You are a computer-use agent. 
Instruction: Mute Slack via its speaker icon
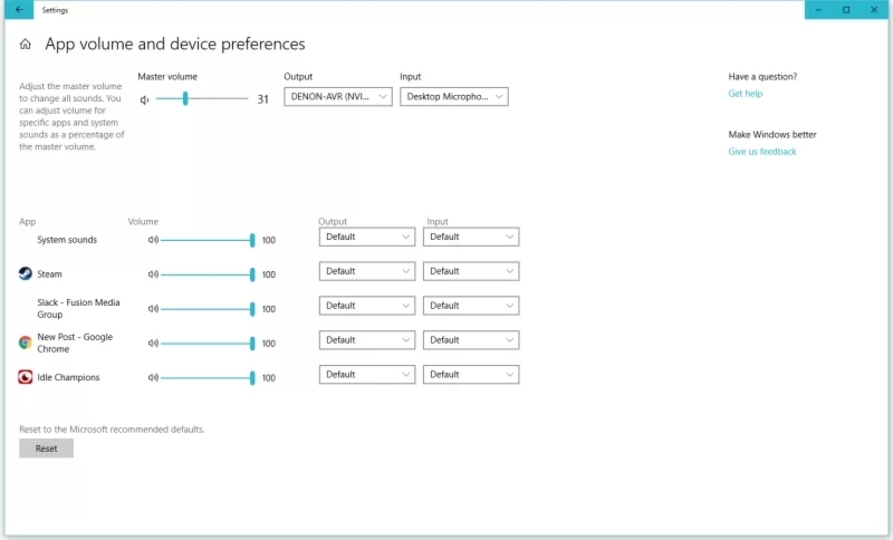(x=153, y=309)
